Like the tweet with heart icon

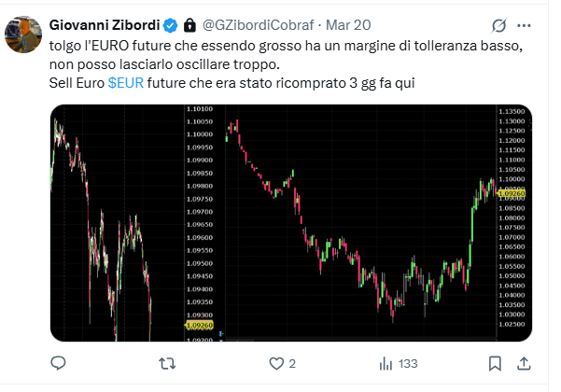(276, 364)
